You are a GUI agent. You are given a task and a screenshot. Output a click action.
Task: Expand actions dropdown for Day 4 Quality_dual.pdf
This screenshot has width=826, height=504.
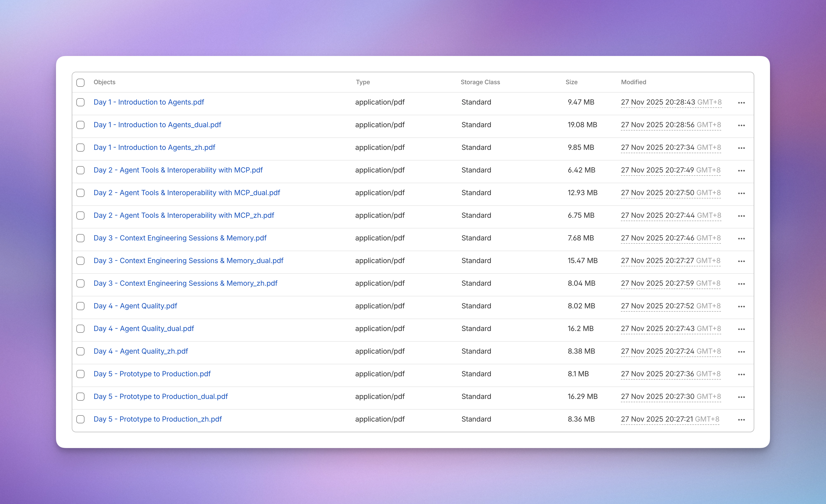(741, 329)
